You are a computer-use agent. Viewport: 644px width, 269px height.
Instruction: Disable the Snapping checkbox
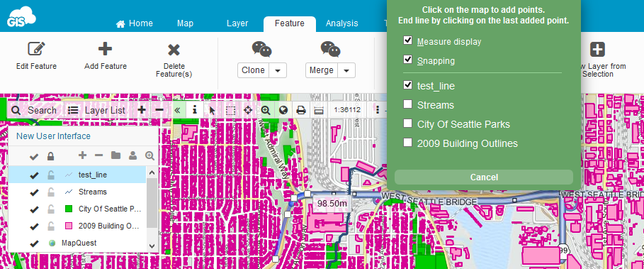click(408, 60)
